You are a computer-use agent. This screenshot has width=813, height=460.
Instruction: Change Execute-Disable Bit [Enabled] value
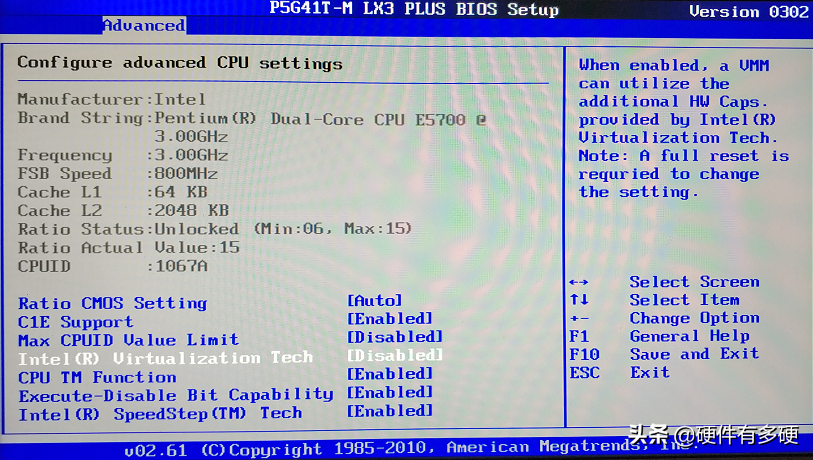390,393
